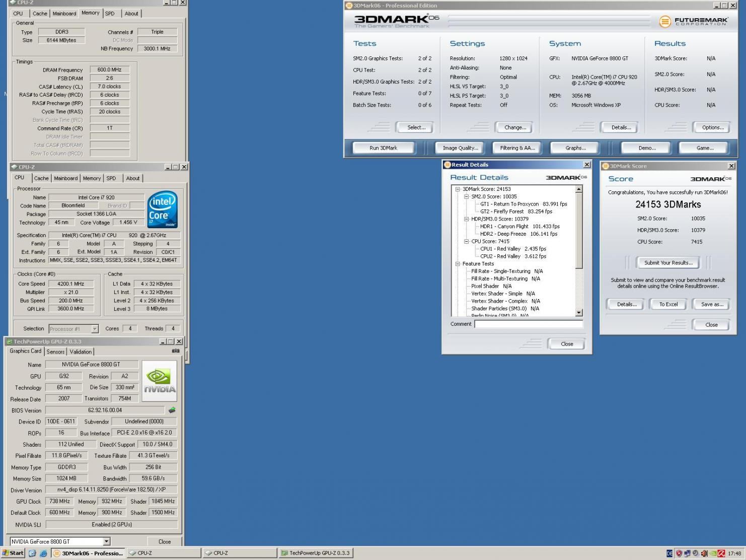Collapse the CPU Score tree node
Image resolution: width=746 pixels, height=560 pixels.
467,241
